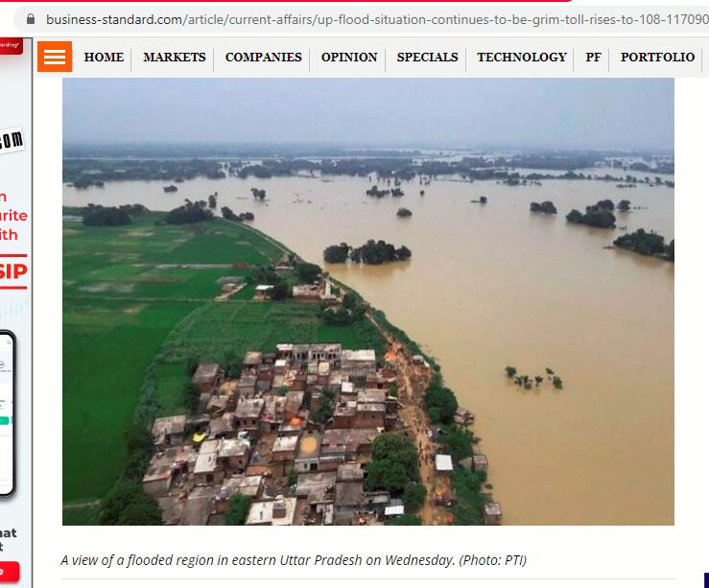Click the red badge at top-left ad

pos(12,46)
